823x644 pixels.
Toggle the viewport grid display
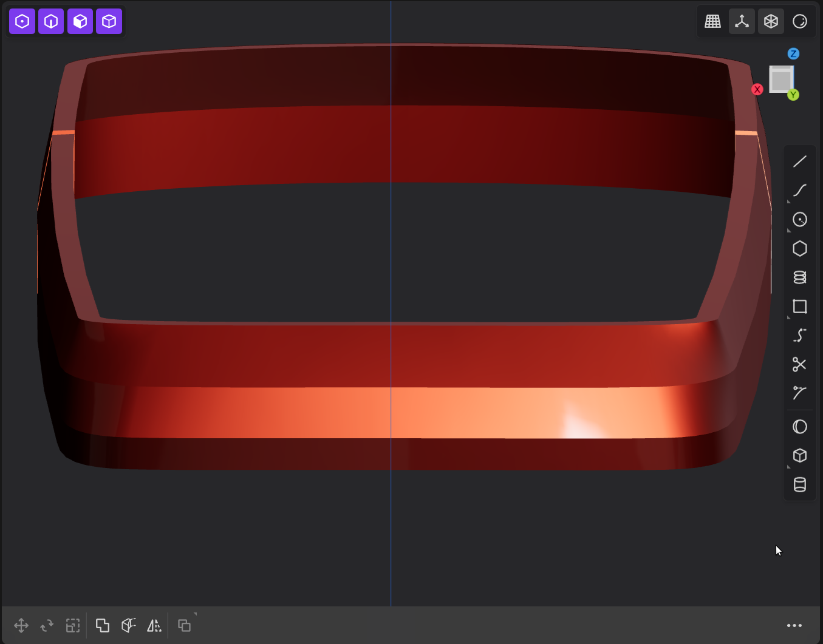tap(712, 22)
